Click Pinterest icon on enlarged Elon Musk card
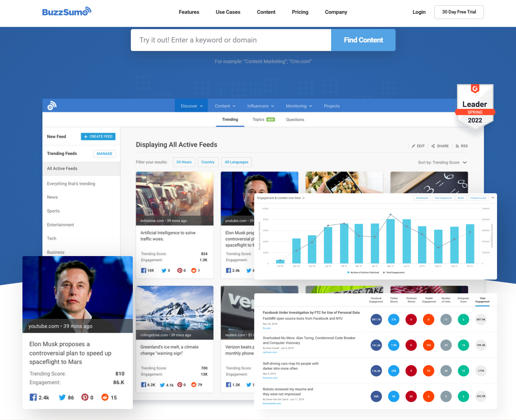The image size is (516, 420). click(85, 397)
